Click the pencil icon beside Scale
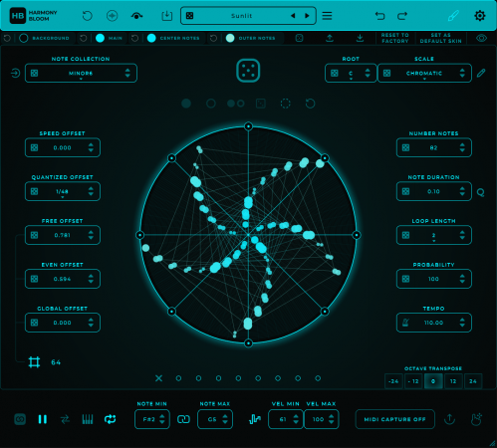497x448 pixels. point(481,73)
